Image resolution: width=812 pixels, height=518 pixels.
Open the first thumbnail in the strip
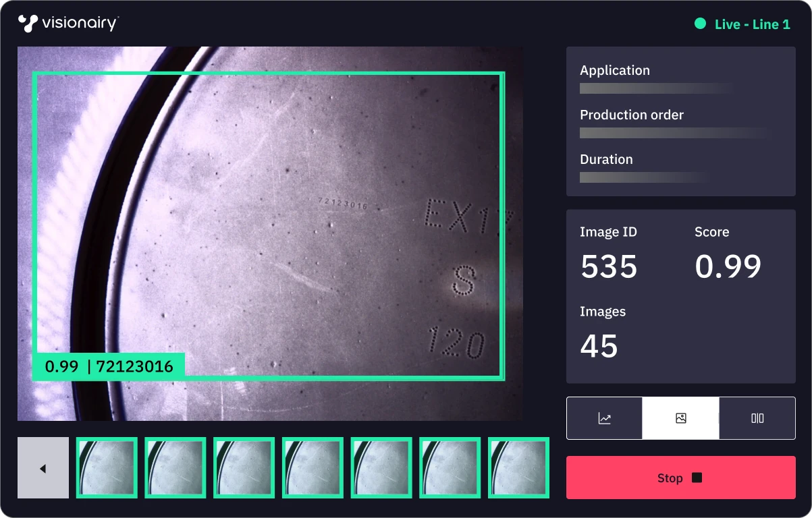[x=107, y=468]
